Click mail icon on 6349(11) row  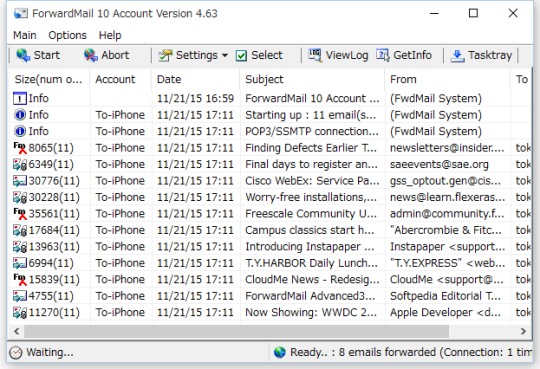tap(20, 164)
